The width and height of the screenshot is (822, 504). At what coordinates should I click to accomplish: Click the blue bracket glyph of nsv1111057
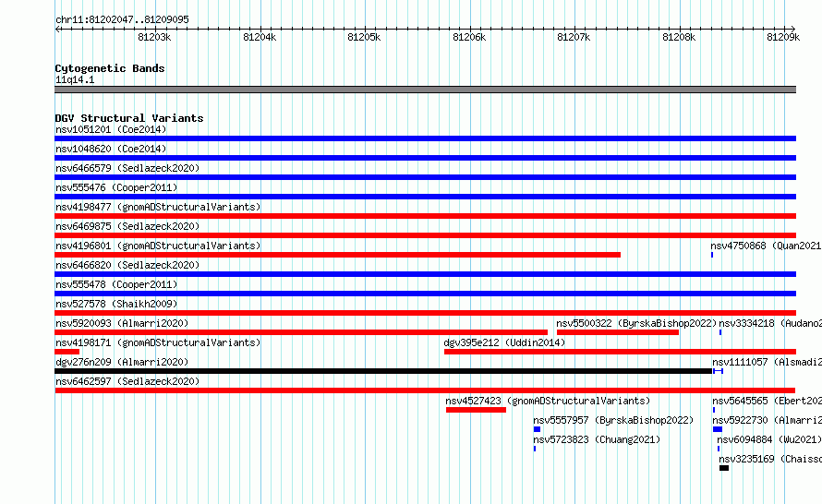click(719, 371)
